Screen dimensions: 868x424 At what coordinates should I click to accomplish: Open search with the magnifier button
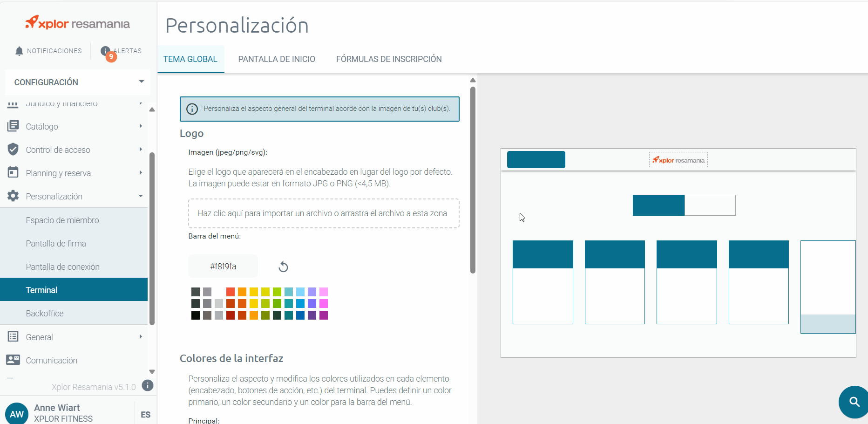pos(854,402)
